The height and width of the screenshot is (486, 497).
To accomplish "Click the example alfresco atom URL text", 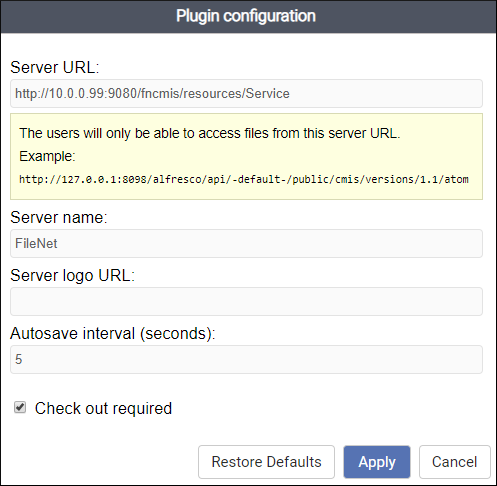I will point(244,179).
